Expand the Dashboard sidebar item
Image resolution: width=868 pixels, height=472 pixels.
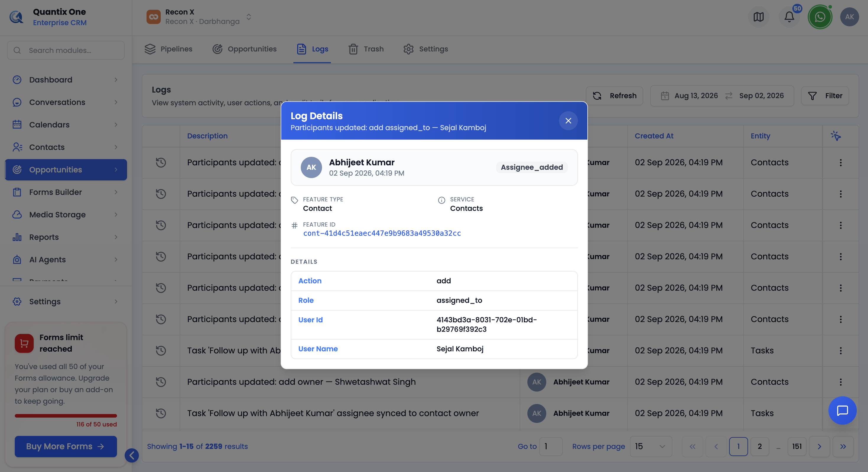[66, 80]
